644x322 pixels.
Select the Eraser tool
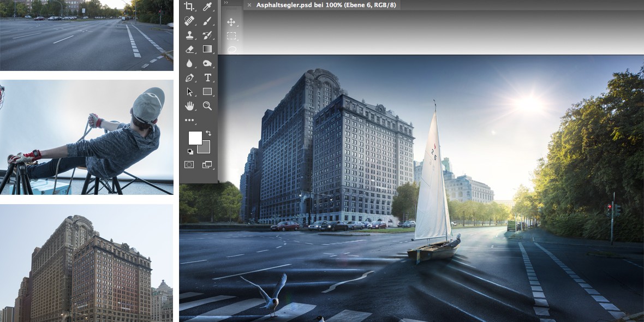189,49
